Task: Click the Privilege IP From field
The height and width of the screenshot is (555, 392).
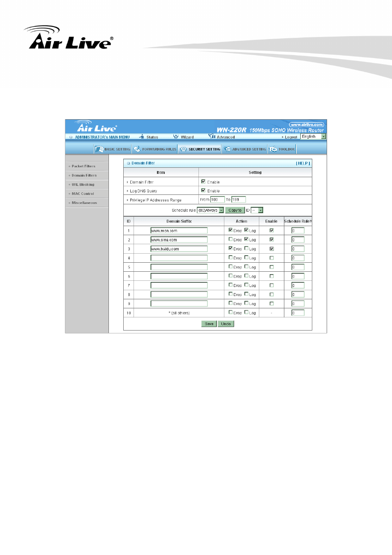Action: click(x=217, y=199)
